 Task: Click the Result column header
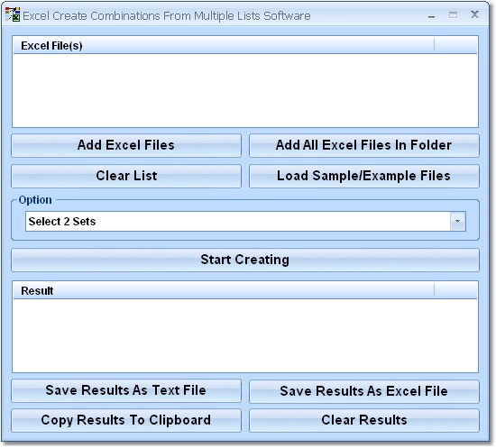[x=224, y=290]
